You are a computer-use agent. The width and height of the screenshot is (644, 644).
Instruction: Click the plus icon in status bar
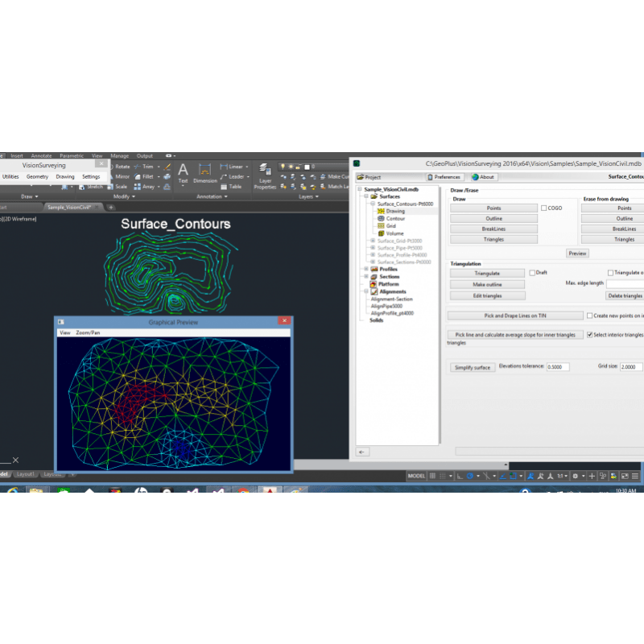click(x=592, y=476)
